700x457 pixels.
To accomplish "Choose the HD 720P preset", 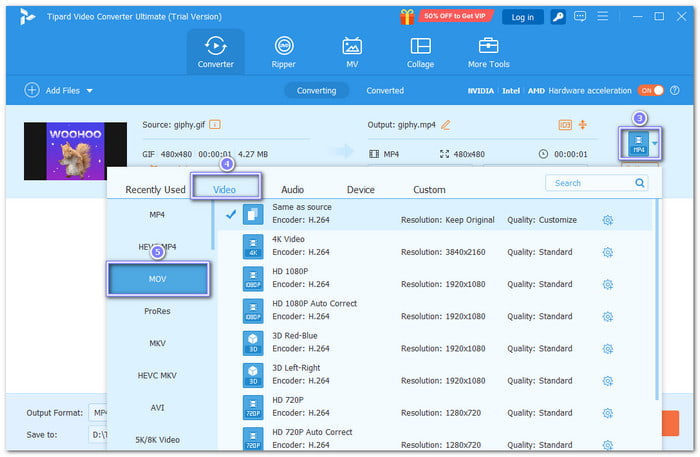I will [x=434, y=407].
